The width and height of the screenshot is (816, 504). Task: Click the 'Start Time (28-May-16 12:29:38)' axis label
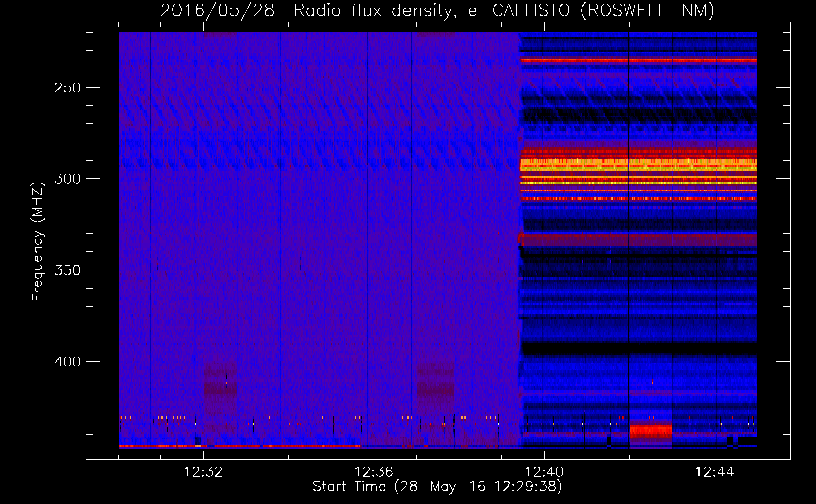coord(437,487)
